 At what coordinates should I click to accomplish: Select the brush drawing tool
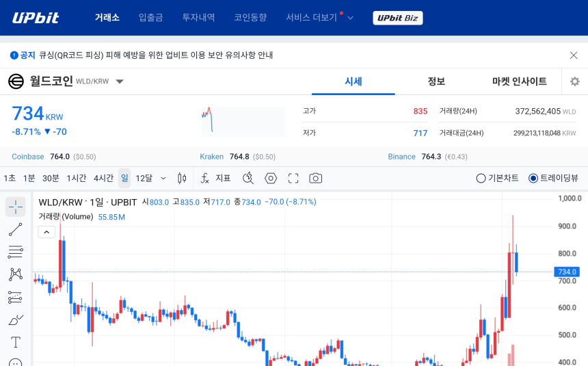[x=15, y=320]
